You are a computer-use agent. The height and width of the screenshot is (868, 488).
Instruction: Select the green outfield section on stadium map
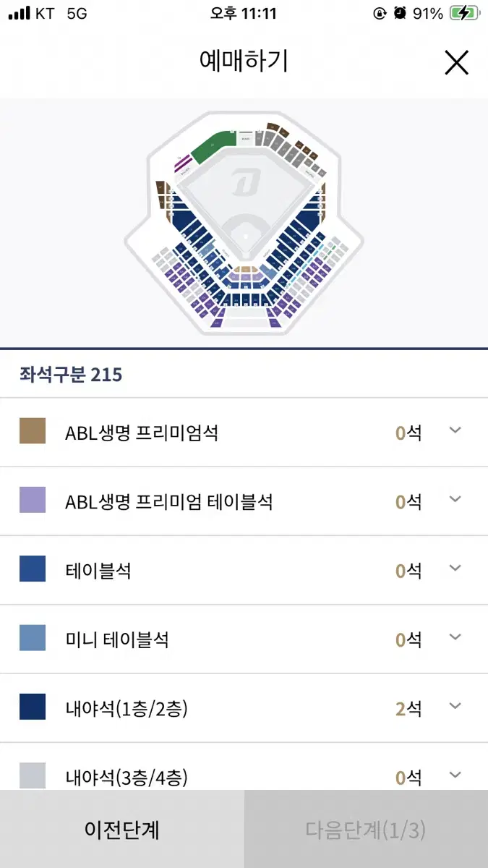[213, 146]
